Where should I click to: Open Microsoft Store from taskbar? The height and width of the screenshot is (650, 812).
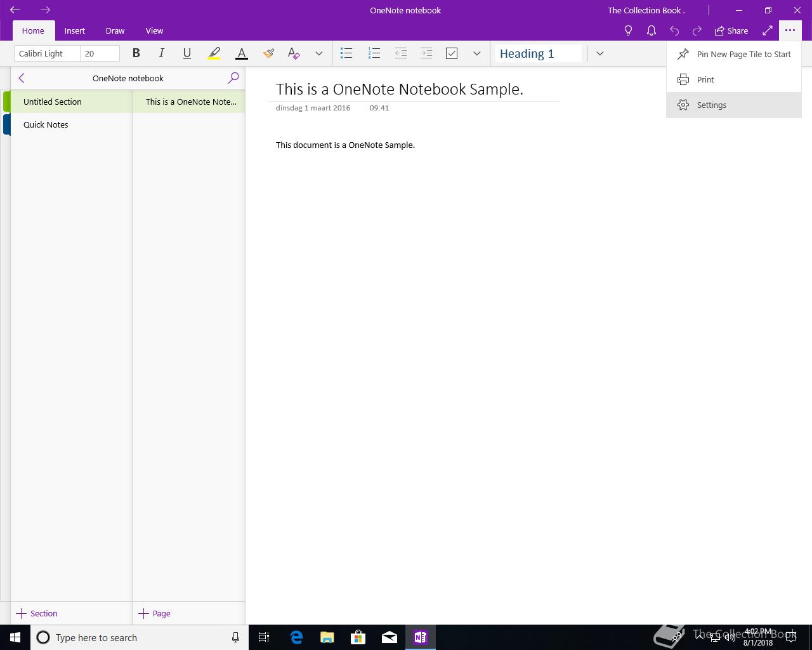point(358,637)
